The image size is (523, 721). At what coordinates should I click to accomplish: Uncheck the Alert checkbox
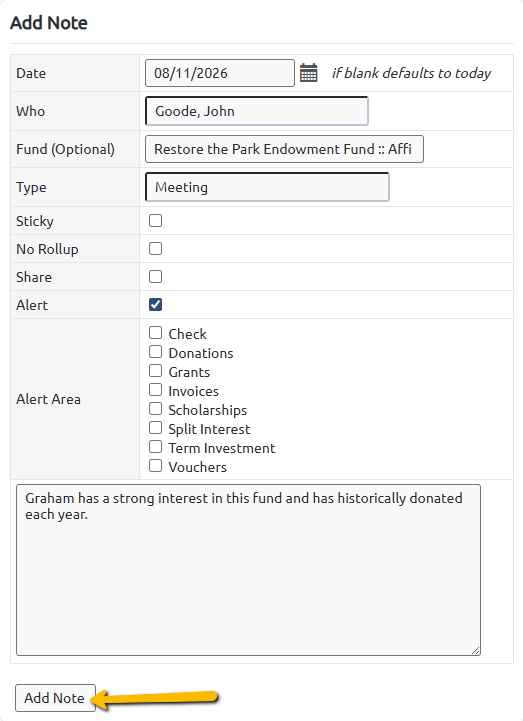pos(155,304)
